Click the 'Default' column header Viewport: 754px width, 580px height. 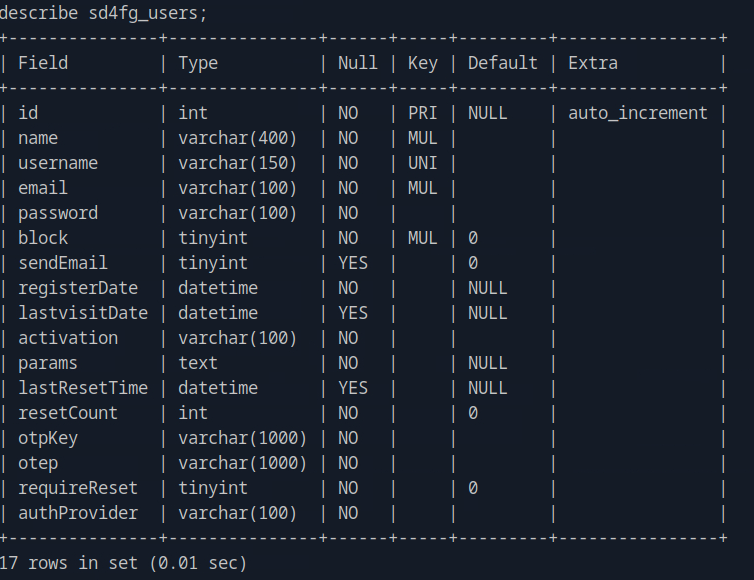pyautogui.click(x=502, y=63)
